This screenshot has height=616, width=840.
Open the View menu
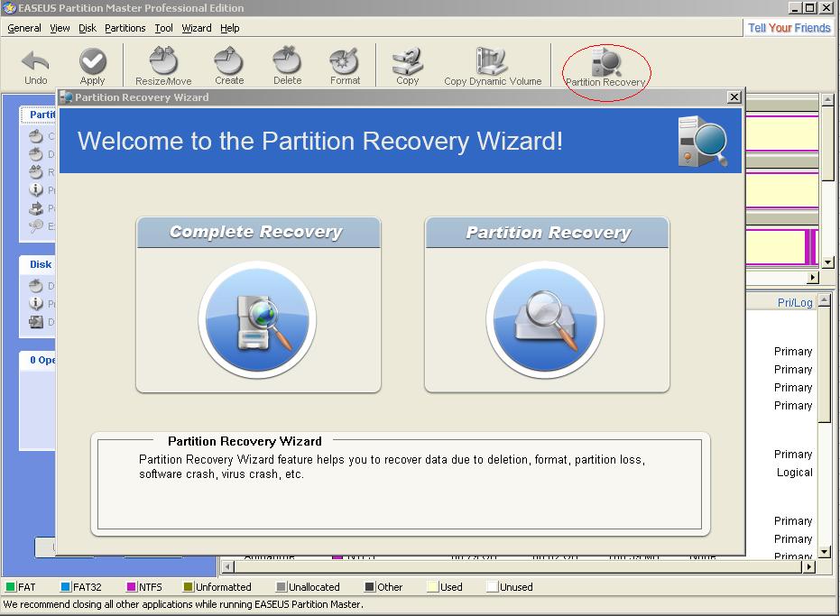point(60,28)
